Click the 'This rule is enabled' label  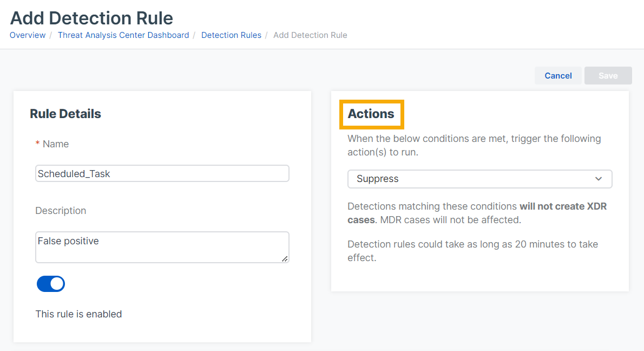click(78, 314)
